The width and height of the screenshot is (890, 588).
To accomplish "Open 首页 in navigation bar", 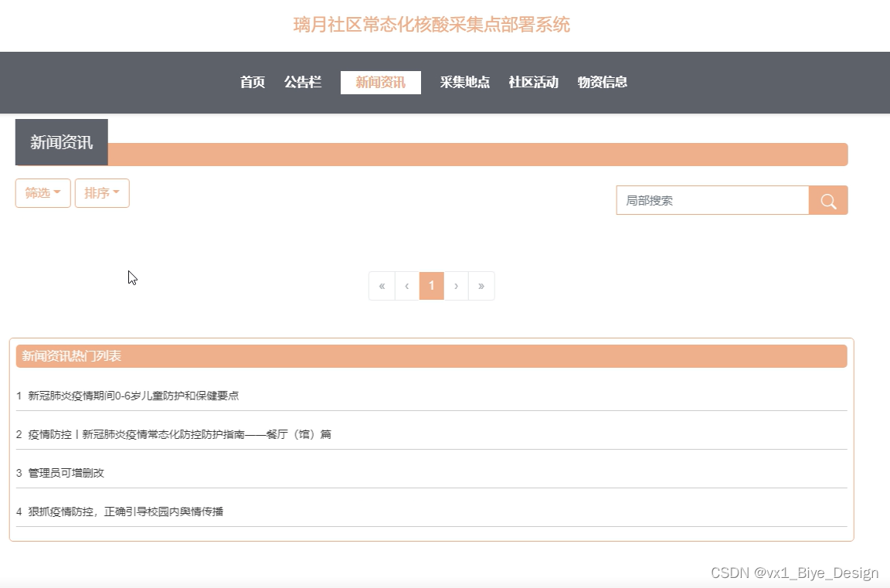I will pyautogui.click(x=253, y=83).
